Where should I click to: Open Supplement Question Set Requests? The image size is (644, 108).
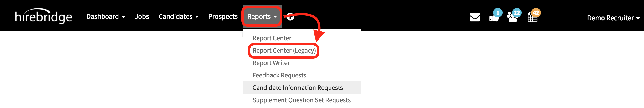point(302,100)
